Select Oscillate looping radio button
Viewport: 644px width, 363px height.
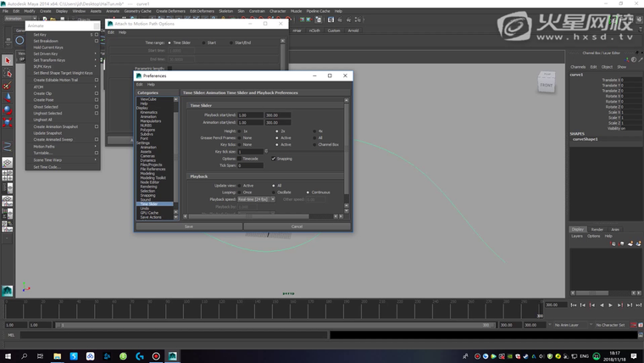tap(274, 192)
